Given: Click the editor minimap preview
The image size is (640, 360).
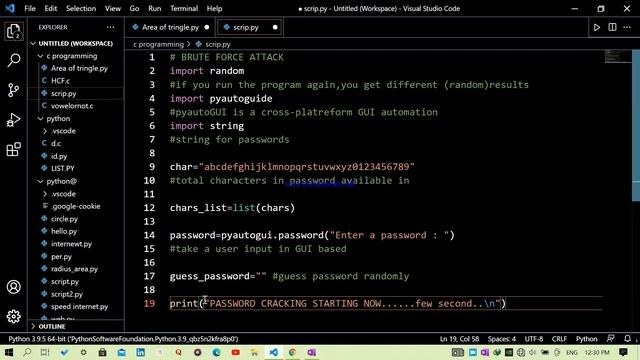Looking at the screenshot, I should 618,56.
